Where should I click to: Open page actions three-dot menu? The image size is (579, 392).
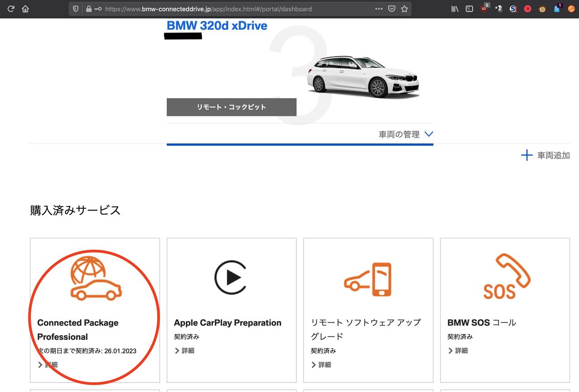coord(379,9)
